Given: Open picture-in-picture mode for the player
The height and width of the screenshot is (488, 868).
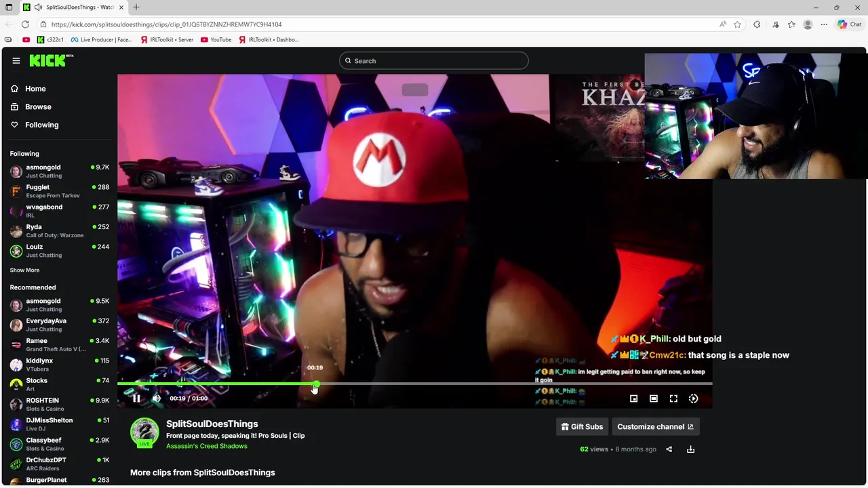Looking at the screenshot, I should [x=633, y=399].
